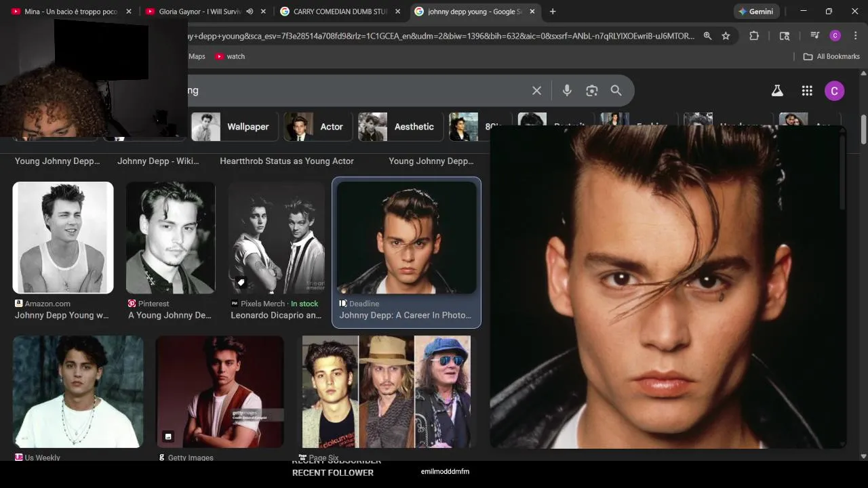Open the Google account avatar C
Screen dimensions: 868x488
pos(834,91)
